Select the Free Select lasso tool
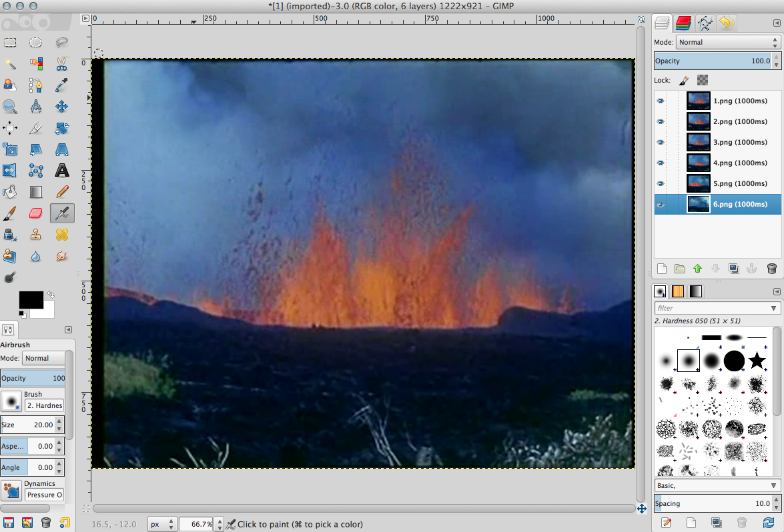Viewport: 784px width, 532px height. [61, 43]
